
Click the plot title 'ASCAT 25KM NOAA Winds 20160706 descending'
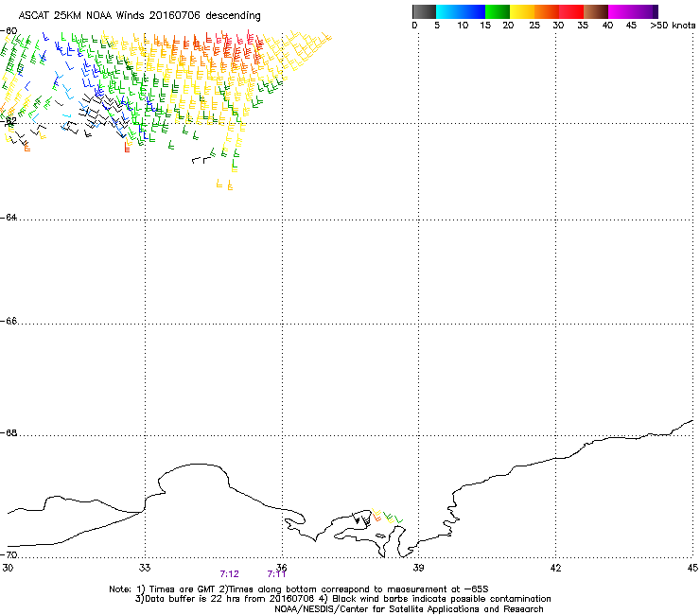pyautogui.click(x=139, y=16)
